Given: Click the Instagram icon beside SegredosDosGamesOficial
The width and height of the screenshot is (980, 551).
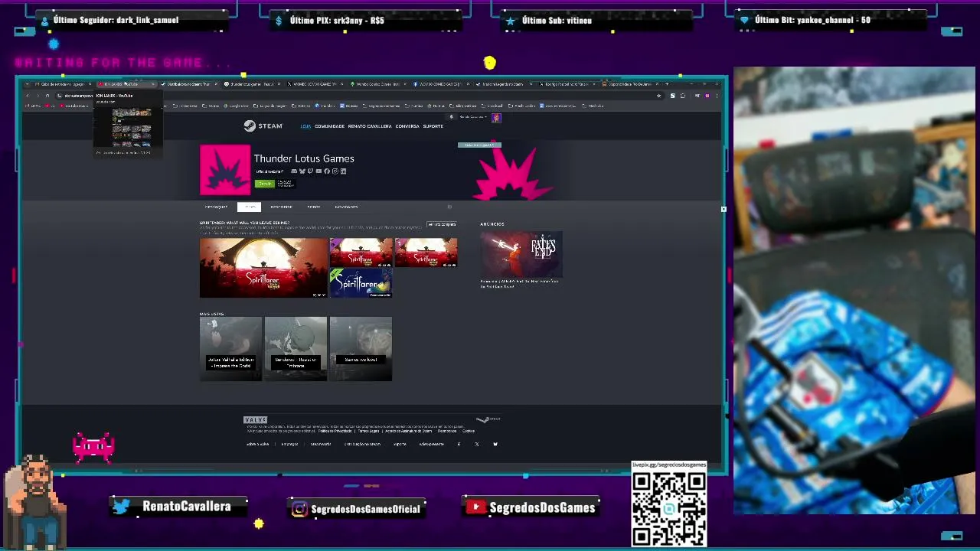Looking at the screenshot, I should click(299, 509).
